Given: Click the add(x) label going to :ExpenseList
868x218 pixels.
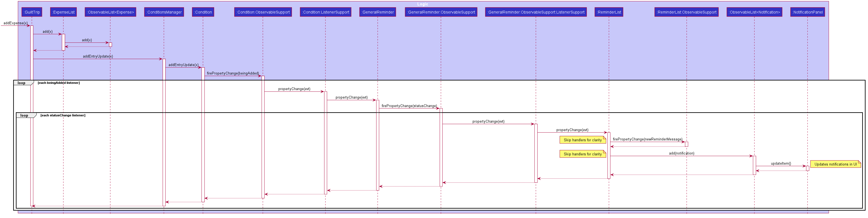Looking at the screenshot, I should pyautogui.click(x=48, y=32).
